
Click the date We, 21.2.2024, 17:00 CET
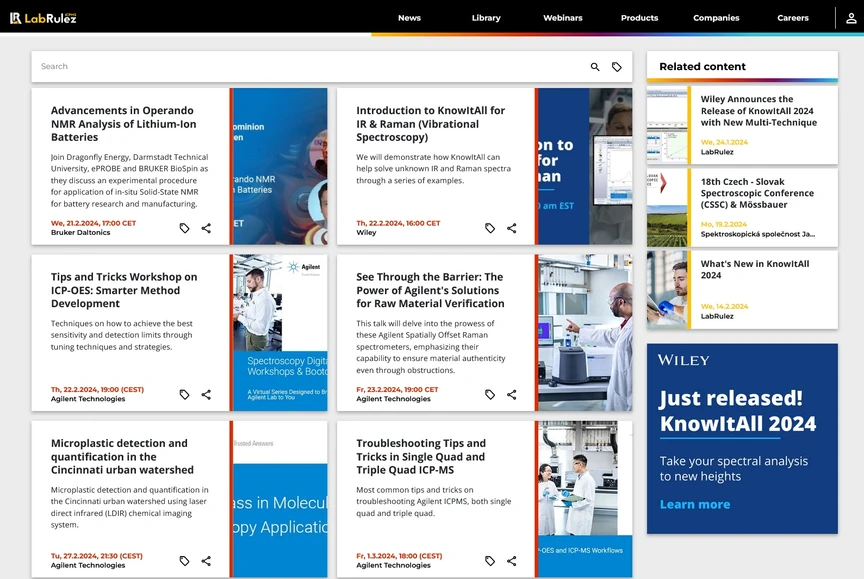(93, 223)
